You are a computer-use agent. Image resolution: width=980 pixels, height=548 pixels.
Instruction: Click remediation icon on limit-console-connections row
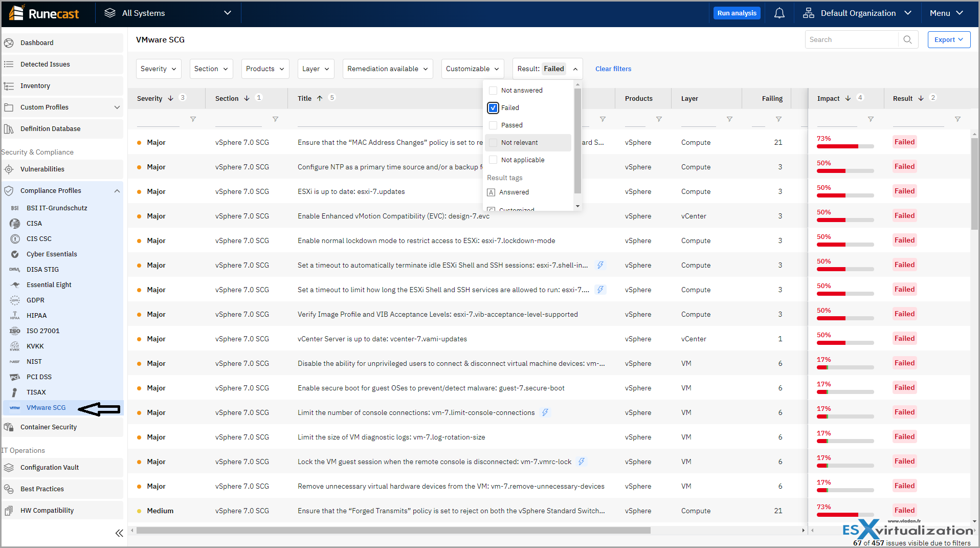[x=545, y=412]
